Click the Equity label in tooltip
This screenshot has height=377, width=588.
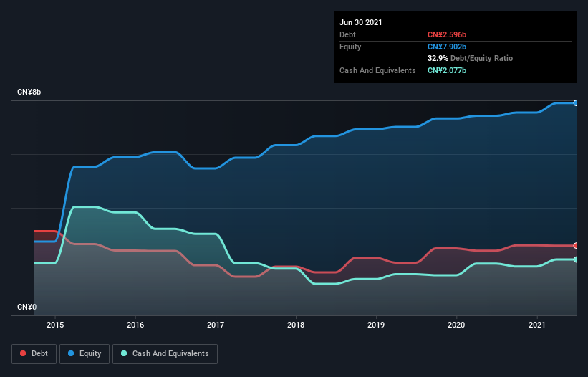point(350,47)
